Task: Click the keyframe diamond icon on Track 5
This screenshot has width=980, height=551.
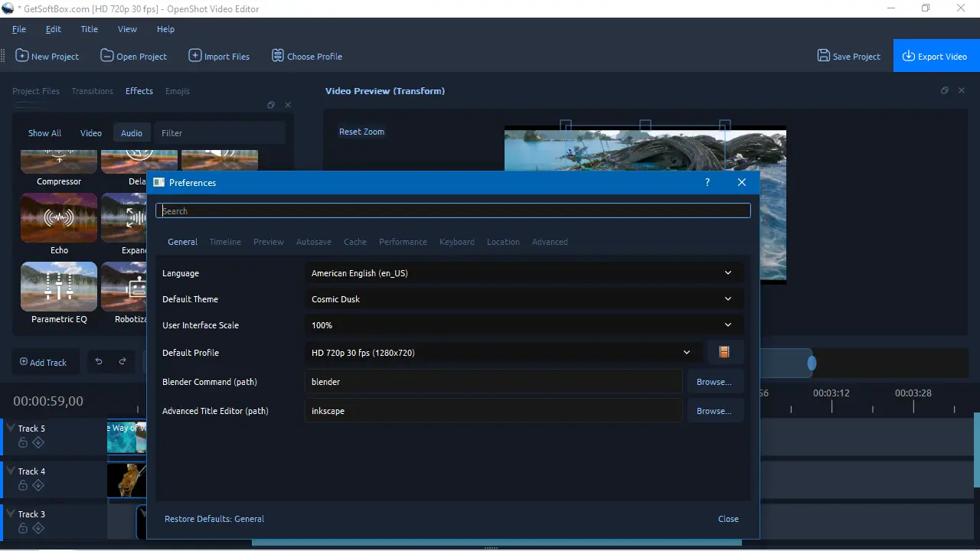Action: (38, 442)
